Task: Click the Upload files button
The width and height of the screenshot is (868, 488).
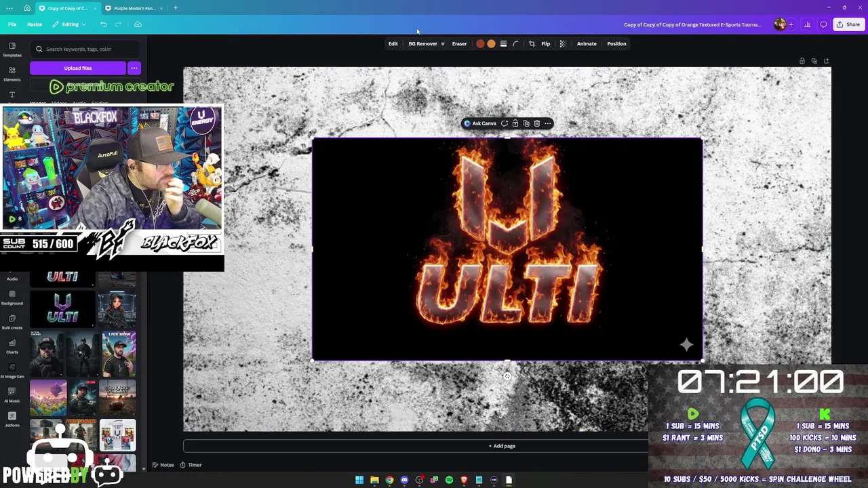Action: (78, 68)
